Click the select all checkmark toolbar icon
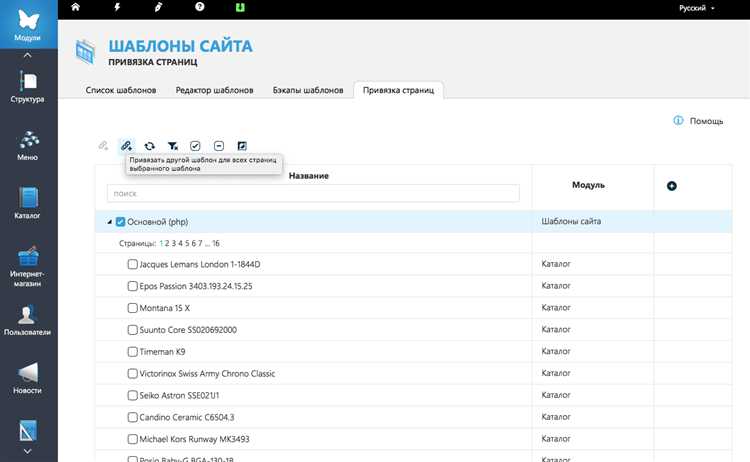 [195, 146]
